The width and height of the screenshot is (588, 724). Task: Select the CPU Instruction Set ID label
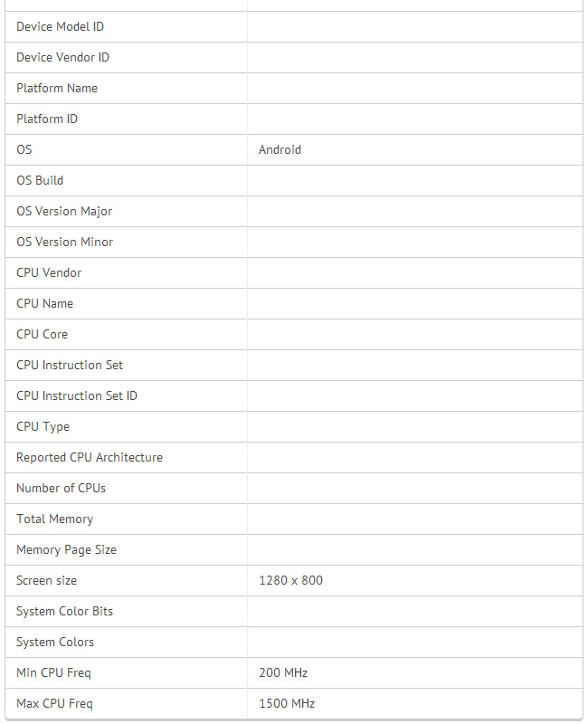pyautogui.click(x=77, y=396)
